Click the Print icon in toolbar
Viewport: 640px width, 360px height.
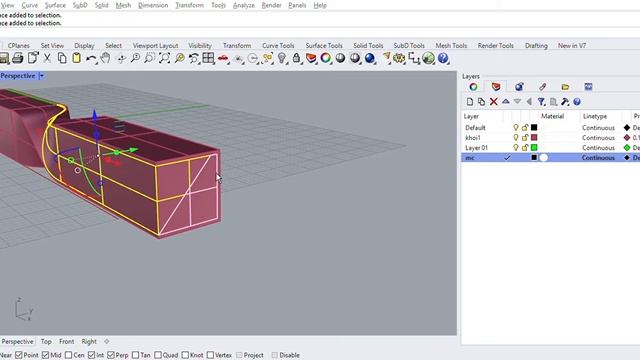(x=18, y=58)
